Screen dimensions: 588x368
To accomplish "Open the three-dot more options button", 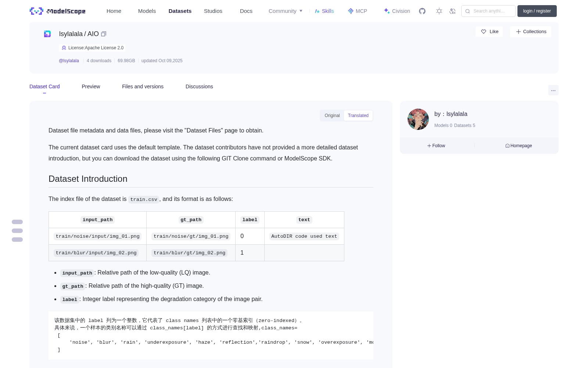I will point(553,90).
